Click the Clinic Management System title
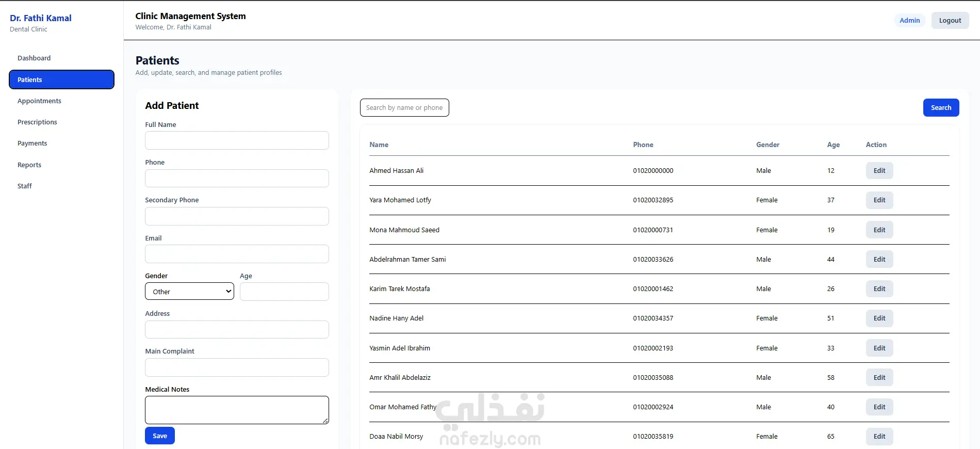The image size is (980, 449). click(x=191, y=16)
